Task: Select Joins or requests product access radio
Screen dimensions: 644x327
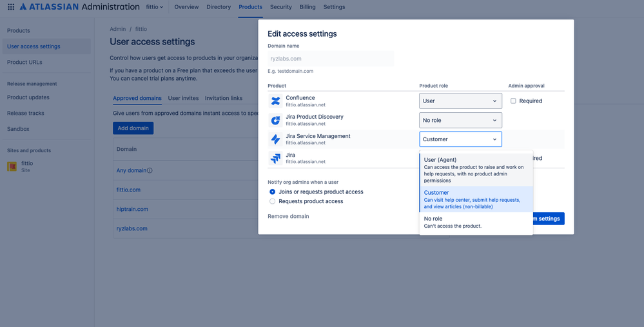Action: tap(272, 192)
